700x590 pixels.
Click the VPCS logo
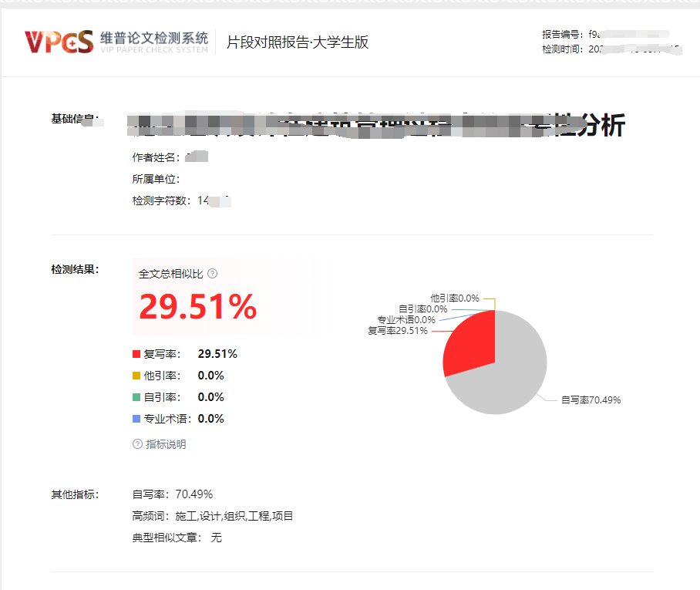59,42
